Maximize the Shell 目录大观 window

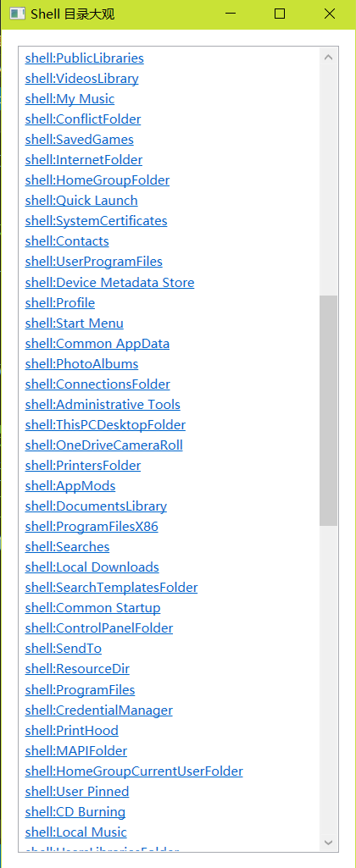click(x=280, y=14)
